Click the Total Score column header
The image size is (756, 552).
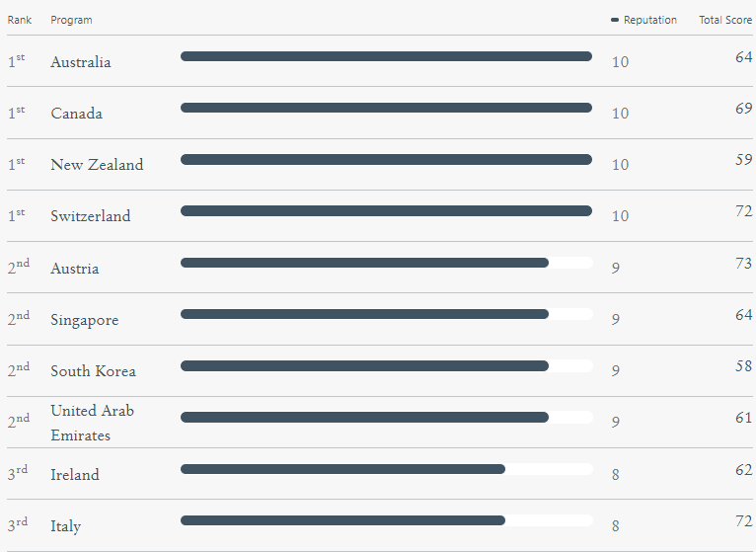pyautogui.click(x=725, y=20)
